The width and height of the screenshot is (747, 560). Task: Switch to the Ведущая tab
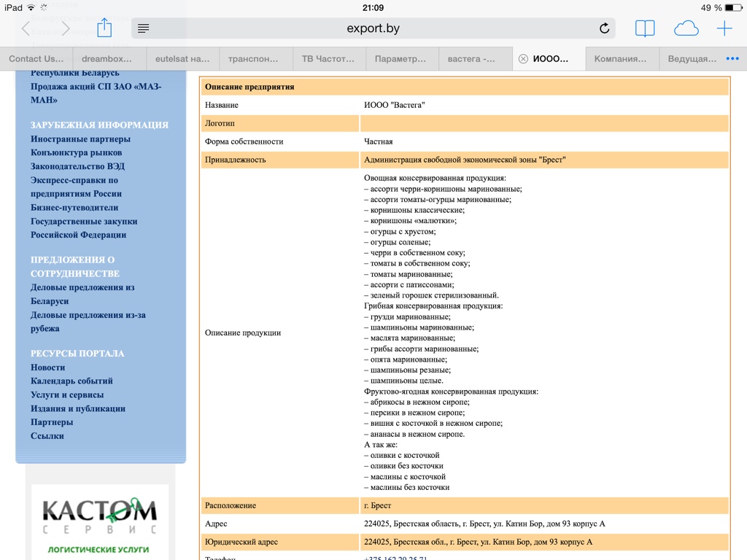click(692, 59)
